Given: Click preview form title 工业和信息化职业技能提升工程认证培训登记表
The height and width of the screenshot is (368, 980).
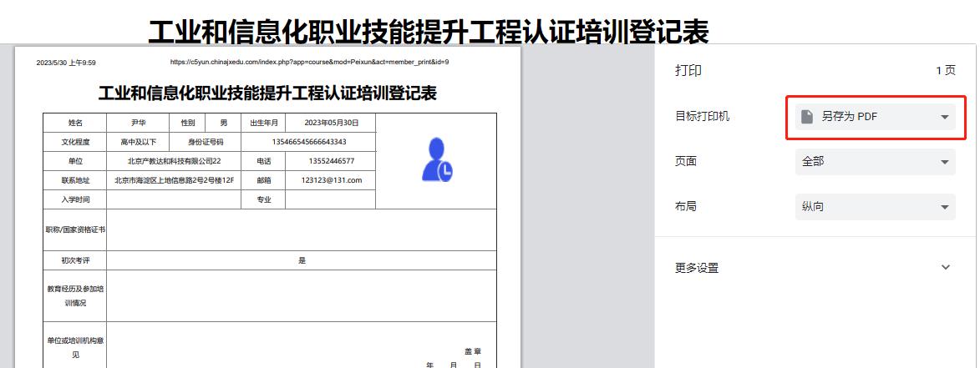Looking at the screenshot, I should point(267,93).
